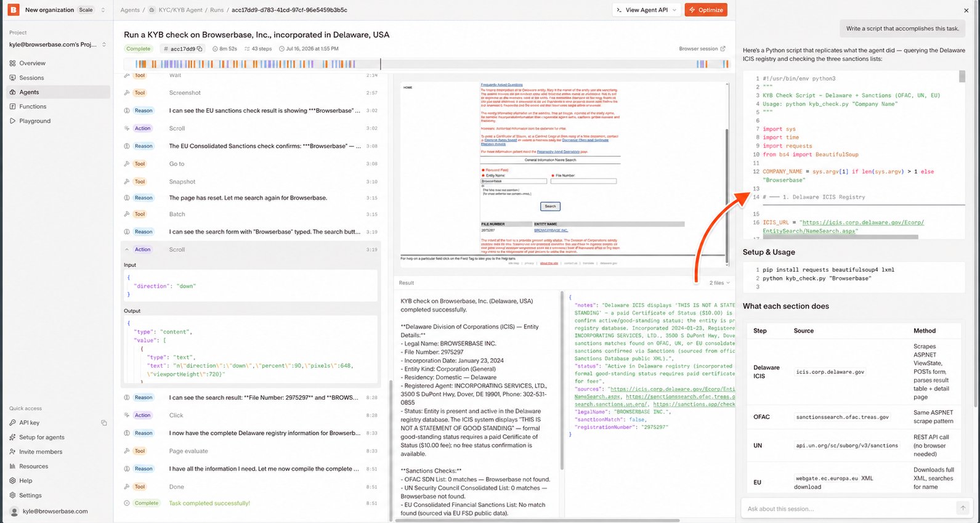980x523 pixels.
Task: Open Invite members
Action: click(41, 452)
